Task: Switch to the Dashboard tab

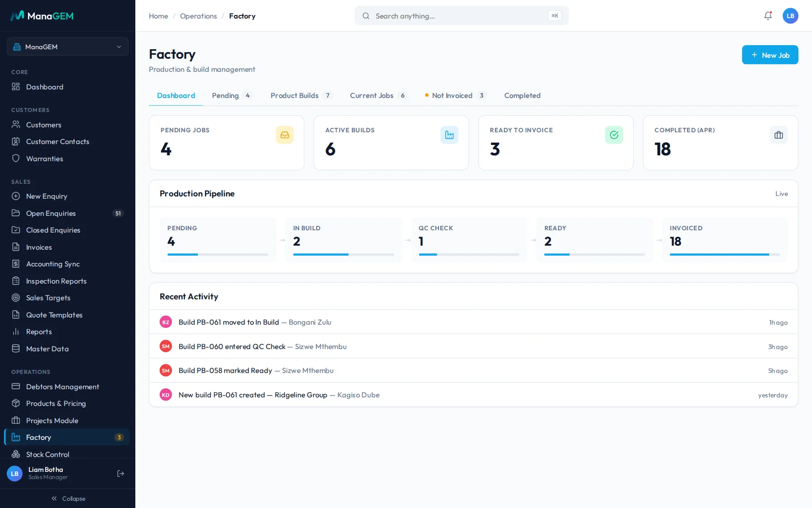Action: coord(176,96)
